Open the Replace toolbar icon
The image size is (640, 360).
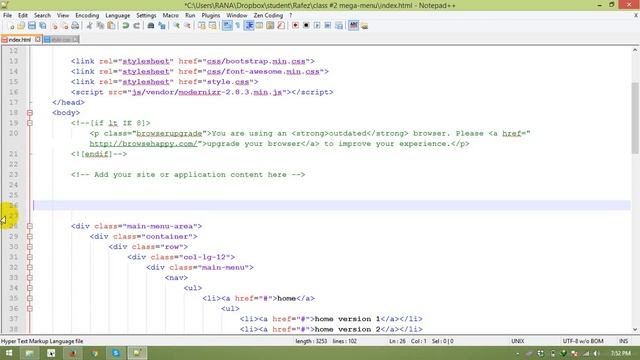[x=162, y=26]
